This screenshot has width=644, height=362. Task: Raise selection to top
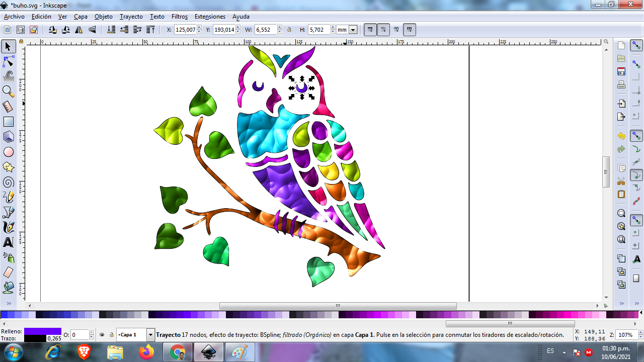coord(151,30)
